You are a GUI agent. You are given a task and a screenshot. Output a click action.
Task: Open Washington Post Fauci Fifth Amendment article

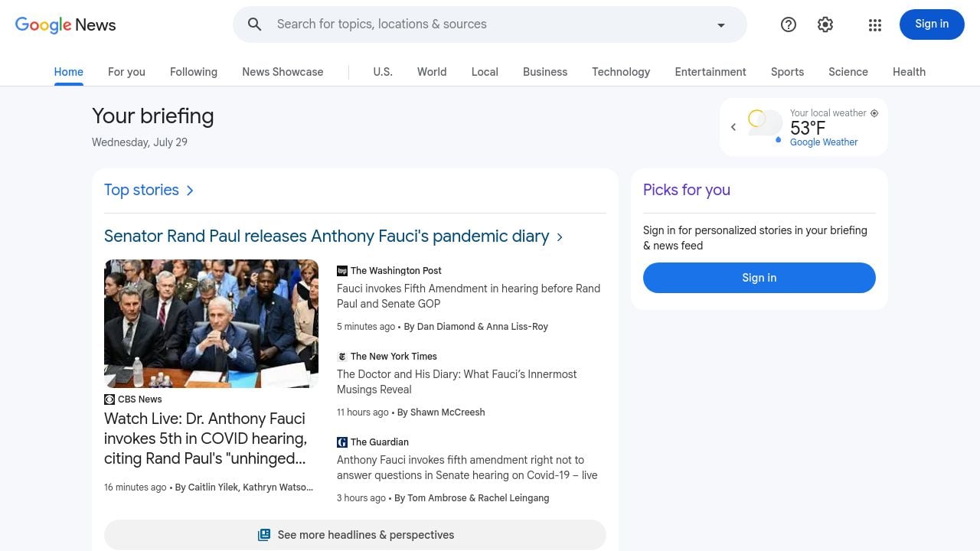pos(469,296)
